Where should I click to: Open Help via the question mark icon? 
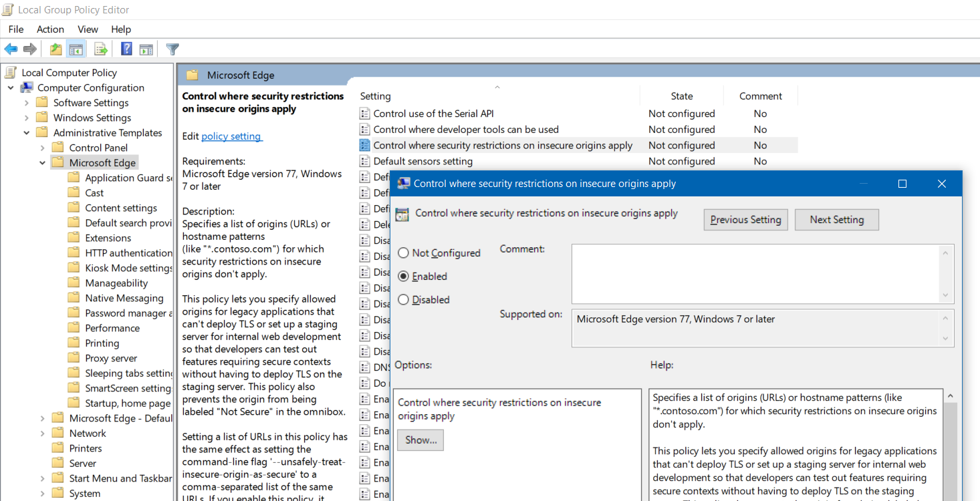[126, 48]
